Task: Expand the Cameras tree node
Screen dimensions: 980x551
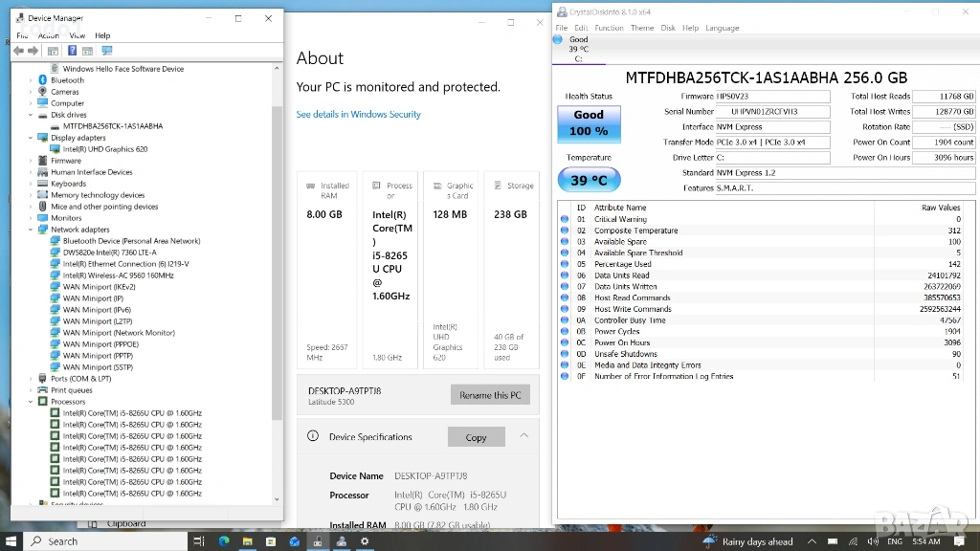Action: tap(31, 92)
